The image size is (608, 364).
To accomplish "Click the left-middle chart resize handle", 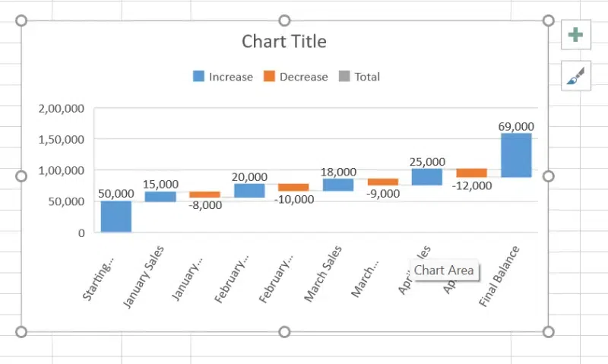I will [x=21, y=176].
